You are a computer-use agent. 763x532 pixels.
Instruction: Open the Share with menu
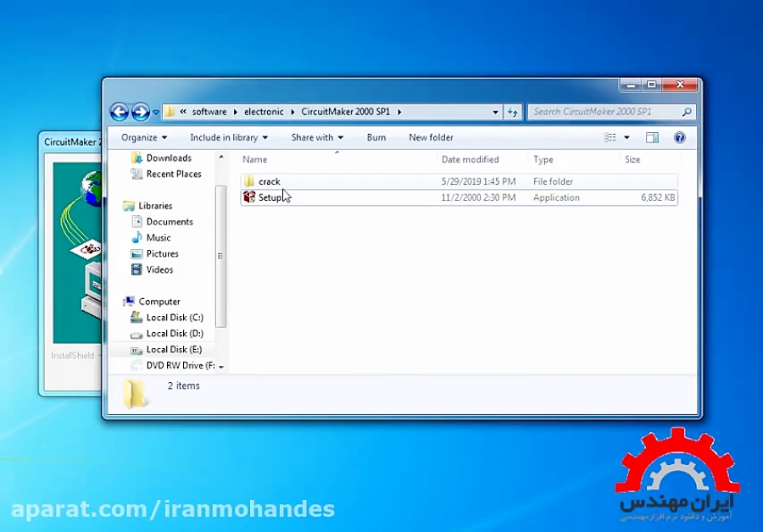click(x=317, y=137)
